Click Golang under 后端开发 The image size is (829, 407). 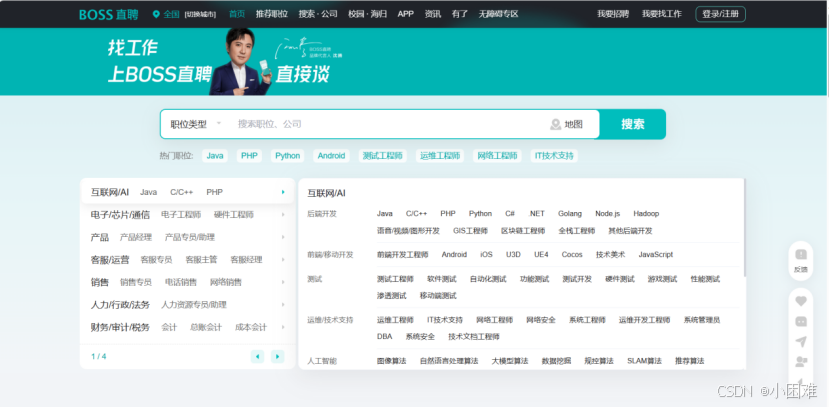[x=570, y=214]
